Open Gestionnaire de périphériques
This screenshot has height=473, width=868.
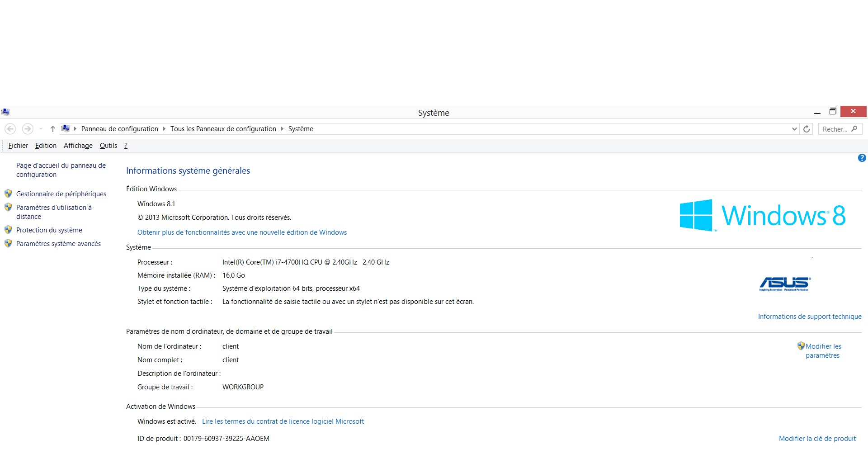(x=61, y=194)
